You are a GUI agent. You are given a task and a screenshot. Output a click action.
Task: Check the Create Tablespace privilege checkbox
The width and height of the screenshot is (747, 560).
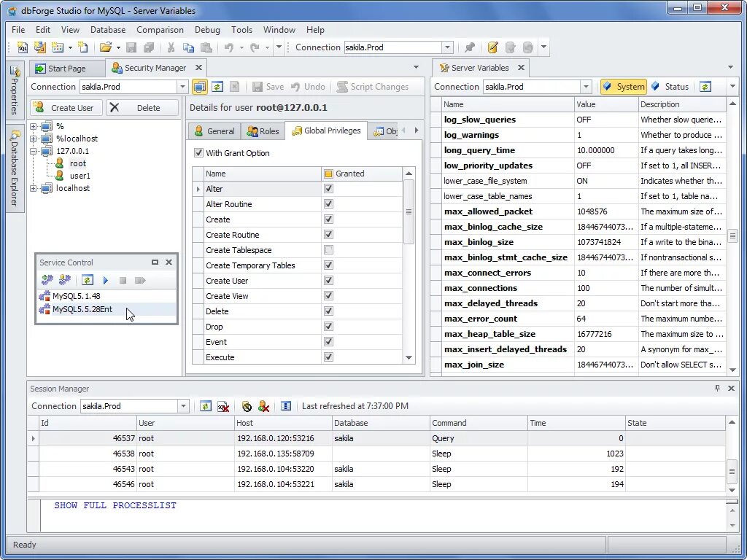[328, 250]
